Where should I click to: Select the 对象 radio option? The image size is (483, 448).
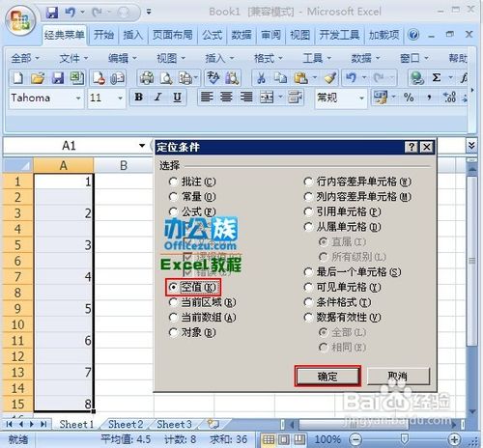pyautogui.click(x=192, y=332)
